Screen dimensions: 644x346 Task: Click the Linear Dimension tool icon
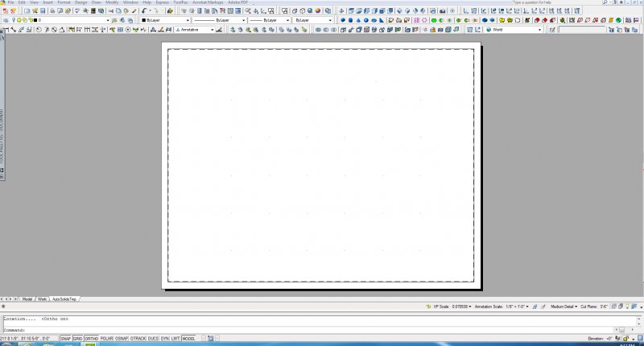click(6, 30)
